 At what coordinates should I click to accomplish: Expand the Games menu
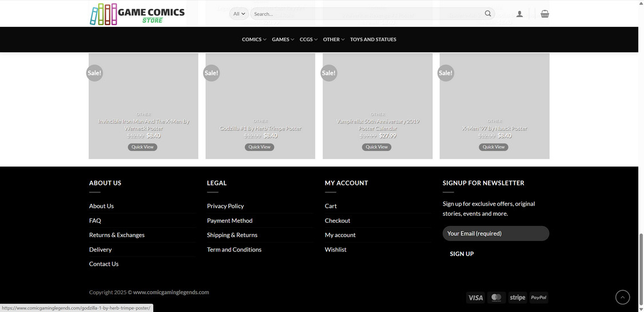[283, 40]
